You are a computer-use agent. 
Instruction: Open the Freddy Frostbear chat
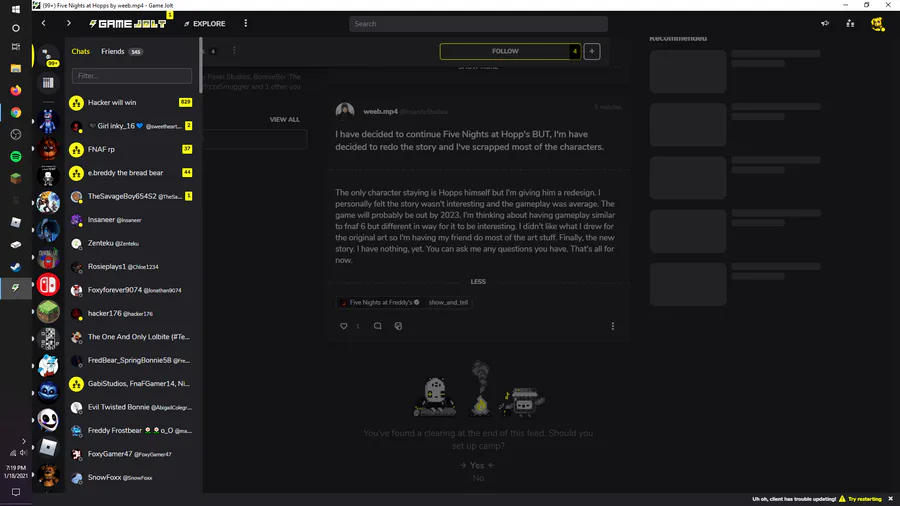coord(133,431)
